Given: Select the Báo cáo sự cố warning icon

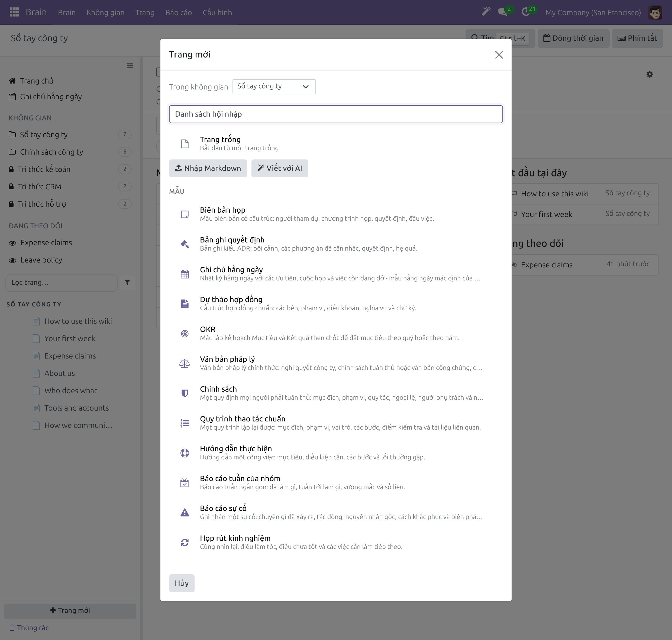Looking at the screenshot, I should click(185, 513).
